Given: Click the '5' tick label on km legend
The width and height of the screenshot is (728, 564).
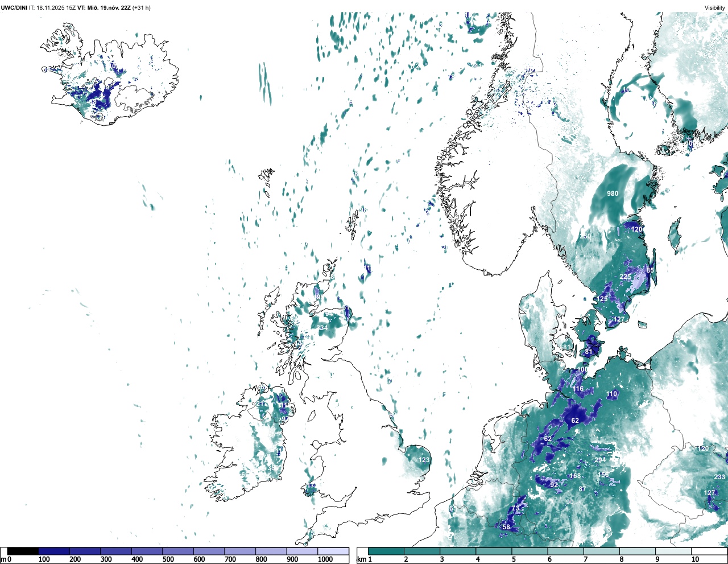Looking at the screenshot, I should click(513, 559).
